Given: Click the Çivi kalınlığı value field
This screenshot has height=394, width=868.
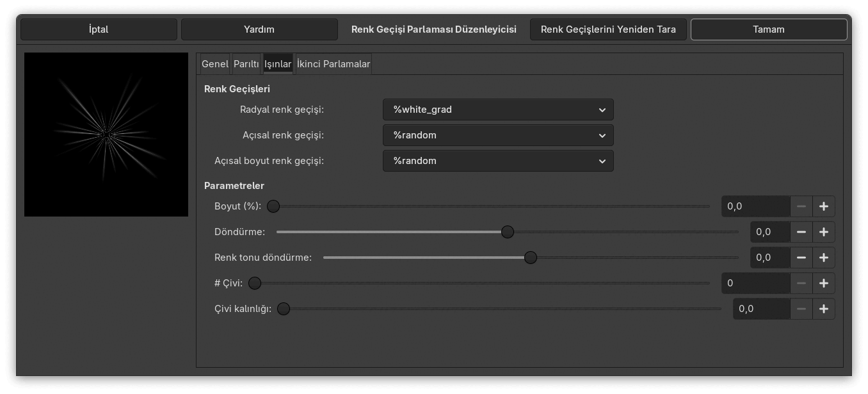Looking at the screenshot, I should coord(761,309).
